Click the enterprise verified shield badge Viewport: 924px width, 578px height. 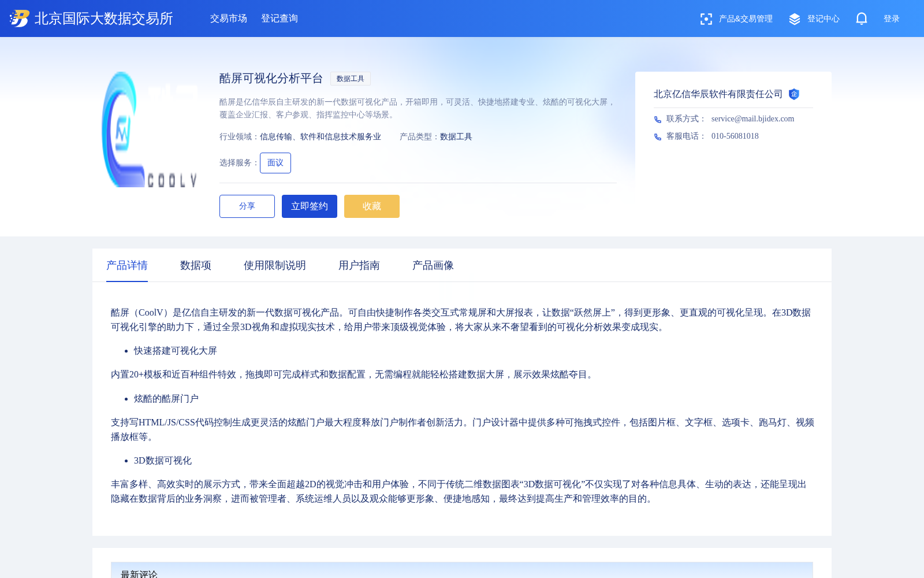[794, 94]
